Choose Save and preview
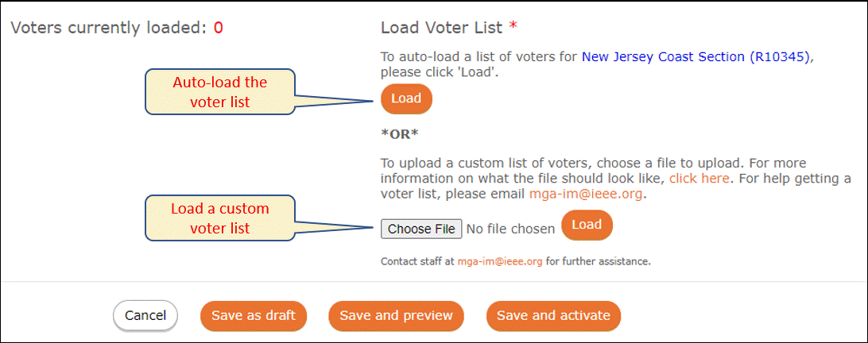868x343 pixels. pos(397,315)
